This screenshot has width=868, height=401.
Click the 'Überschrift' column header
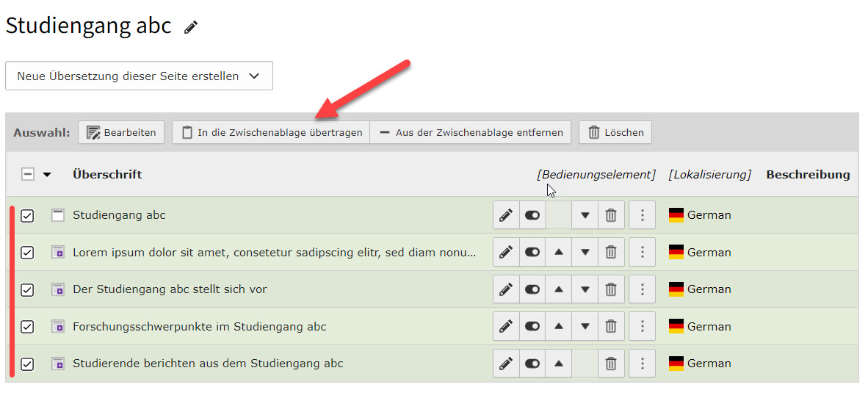click(x=107, y=175)
